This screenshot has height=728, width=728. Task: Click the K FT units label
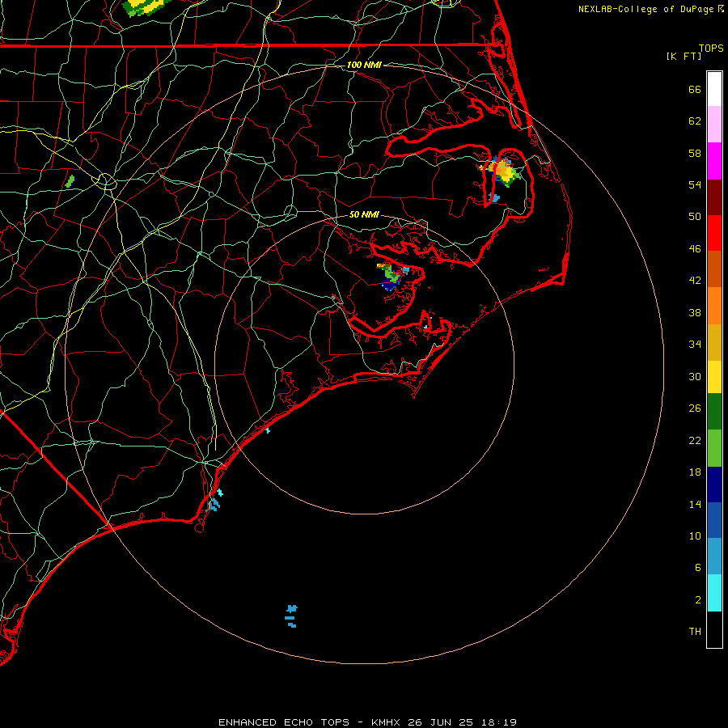point(684,56)
